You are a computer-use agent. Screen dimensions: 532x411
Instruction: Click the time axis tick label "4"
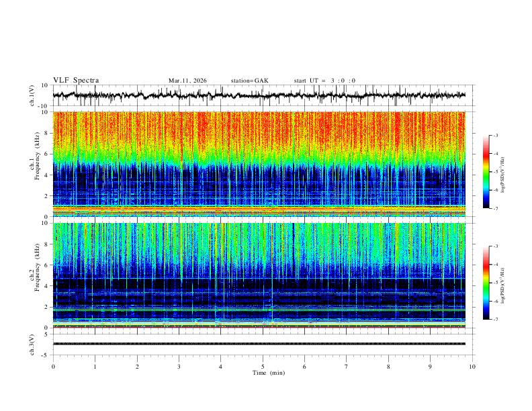pos(220,367)
